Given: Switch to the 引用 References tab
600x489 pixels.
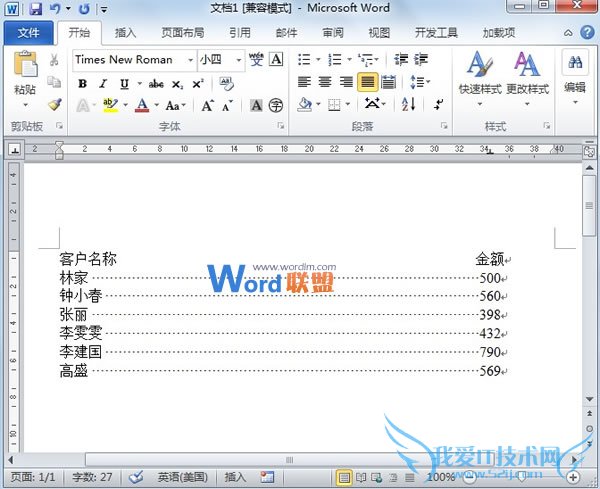Looking at the screenshot, I should click(x=240, y=33).
